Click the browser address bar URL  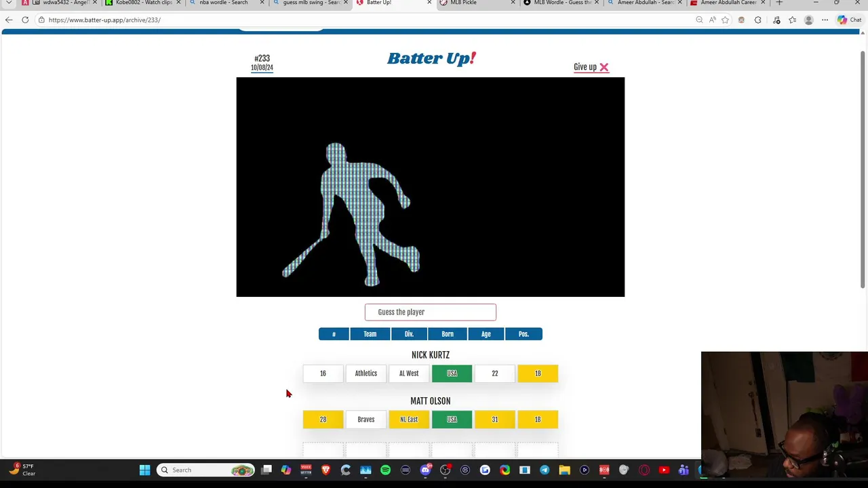[x=104, y=20]
